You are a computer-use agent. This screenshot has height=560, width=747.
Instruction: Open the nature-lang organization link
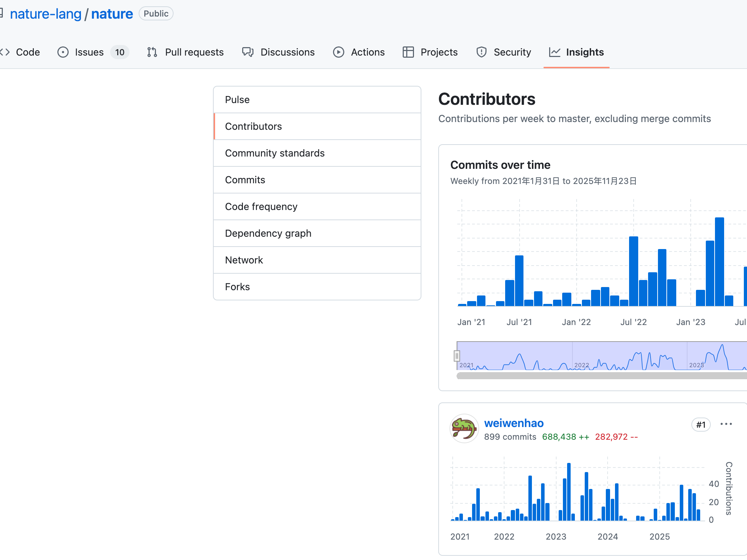(46, 14)
